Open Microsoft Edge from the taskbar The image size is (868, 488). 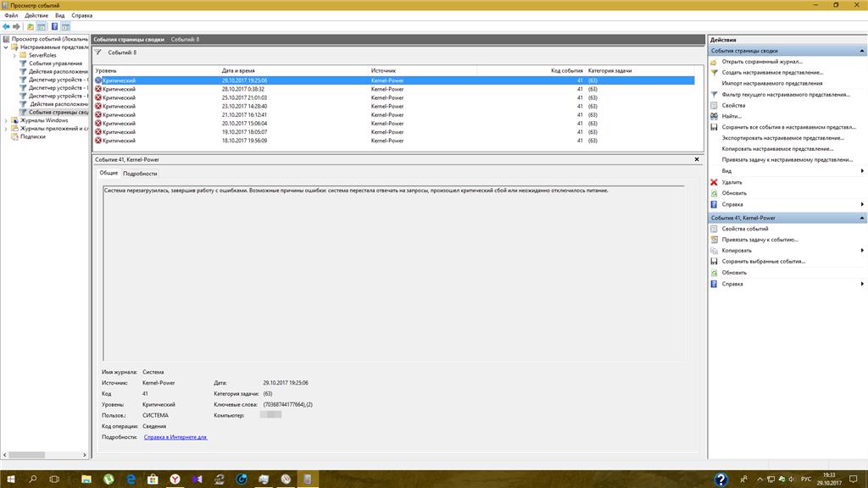[x=131, y=480]
